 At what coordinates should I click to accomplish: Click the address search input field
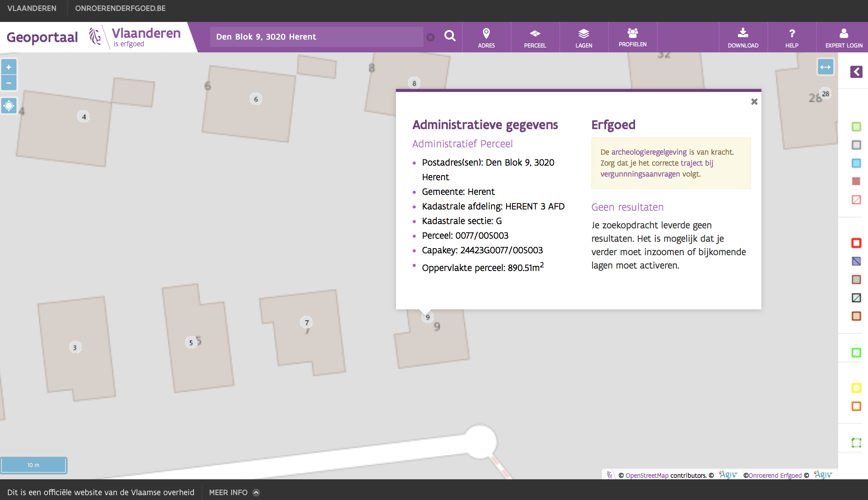tap(316, 37)
